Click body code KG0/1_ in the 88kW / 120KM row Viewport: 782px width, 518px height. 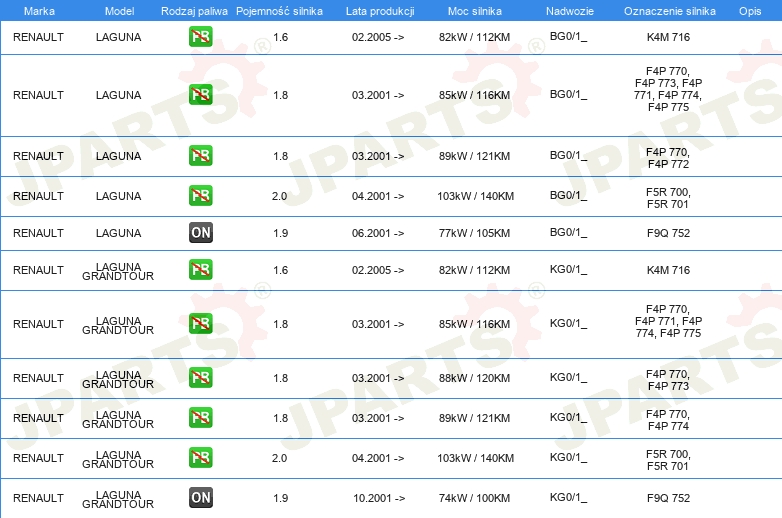pos(569,377)
